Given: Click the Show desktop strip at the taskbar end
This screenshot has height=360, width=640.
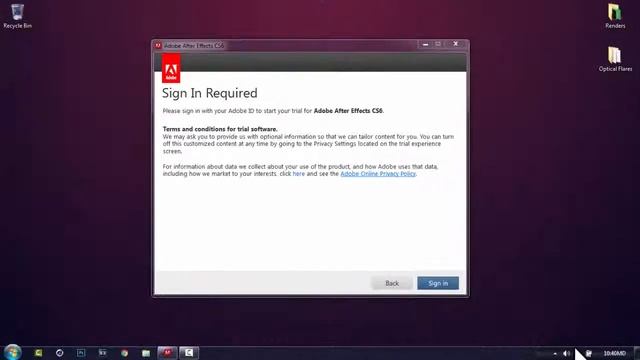Looking at the screenshot, I should (637, 353).
